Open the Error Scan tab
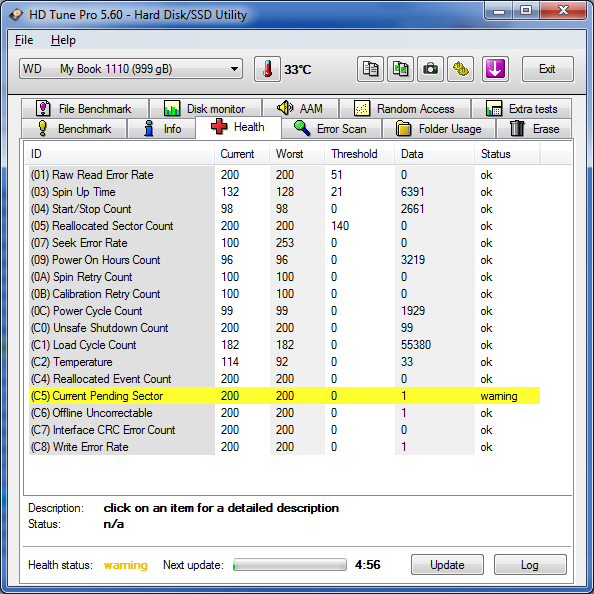Screen dimensions: 594x594 pos(331,129)
